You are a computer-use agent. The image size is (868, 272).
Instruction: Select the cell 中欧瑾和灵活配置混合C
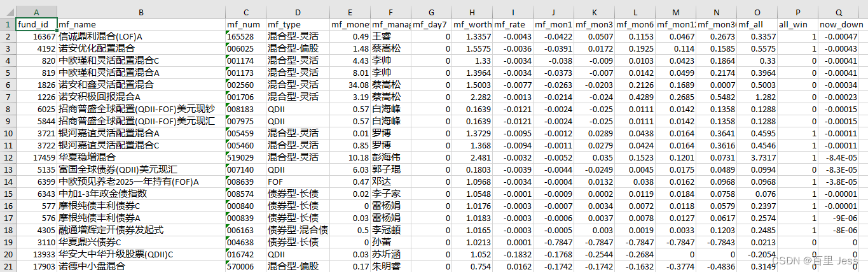(141, 61)
